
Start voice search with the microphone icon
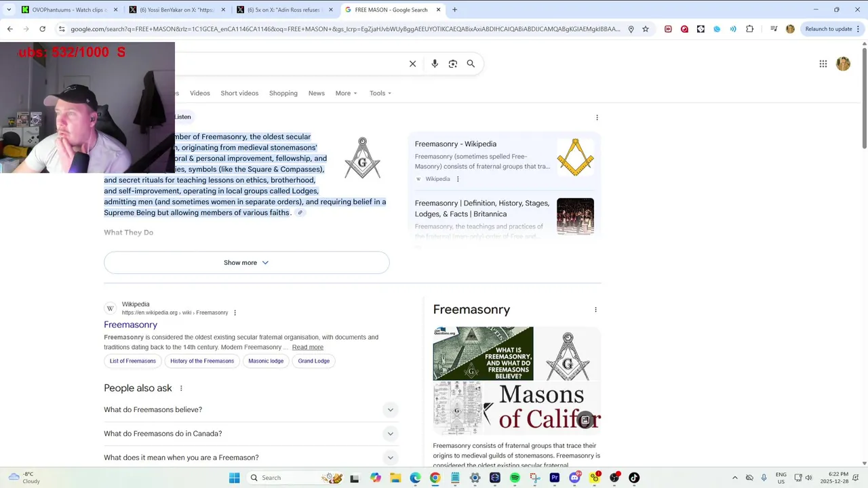(435, 64)
